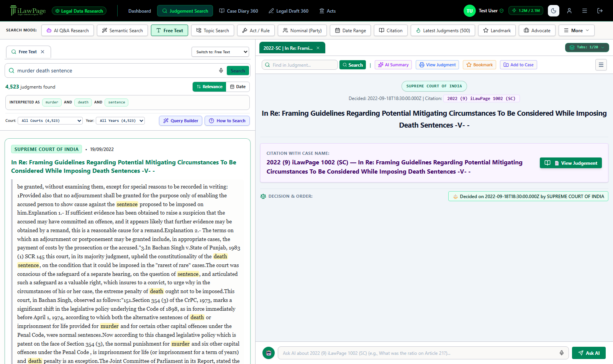Sort results by Date
613x364 pixels.
[x=238, y=87]
